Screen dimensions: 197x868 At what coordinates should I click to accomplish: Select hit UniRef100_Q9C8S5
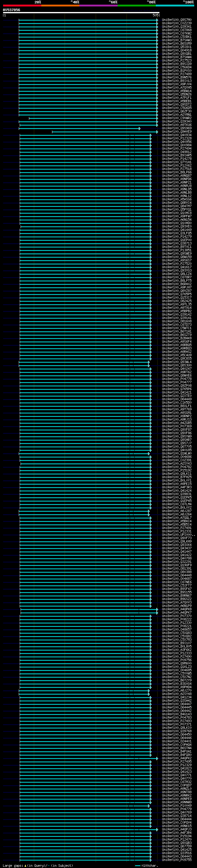[176, 358]
